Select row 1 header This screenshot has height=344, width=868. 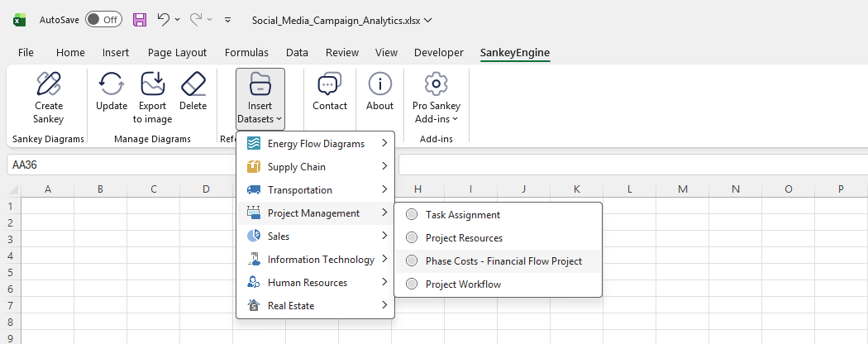tap(11, 206)
